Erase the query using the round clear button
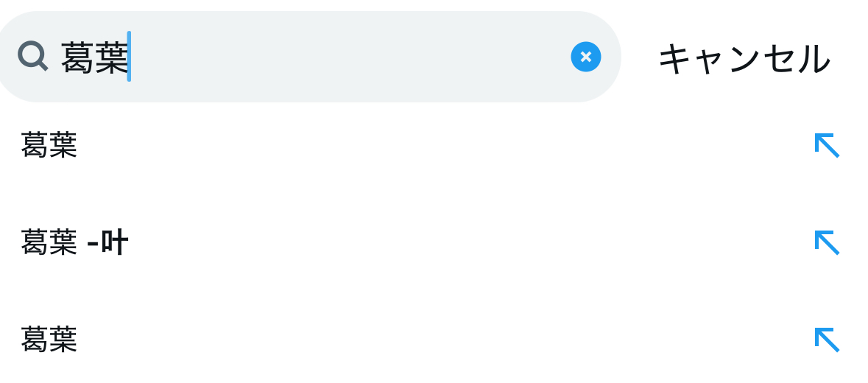The image size is (868, 383). (585, 57)
